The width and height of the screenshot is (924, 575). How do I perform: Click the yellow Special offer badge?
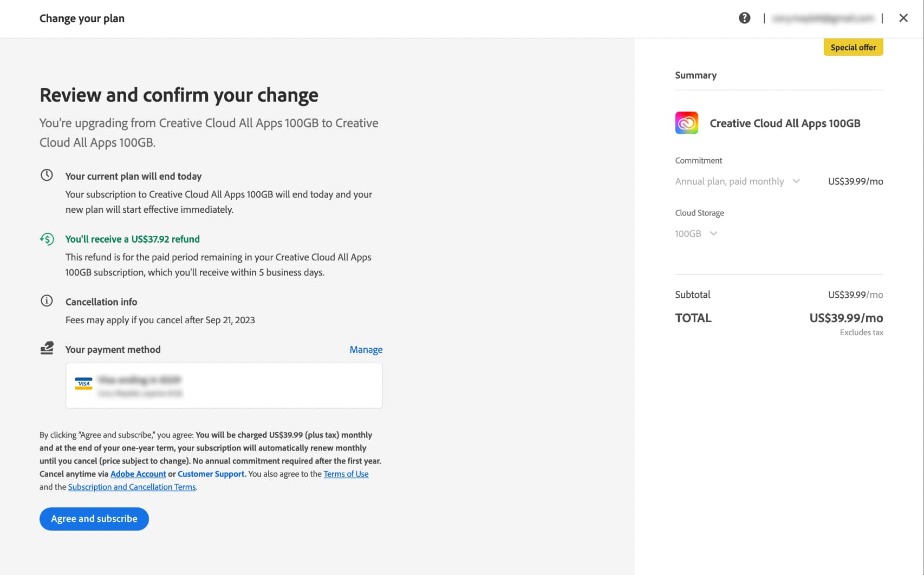pos(853,48)
